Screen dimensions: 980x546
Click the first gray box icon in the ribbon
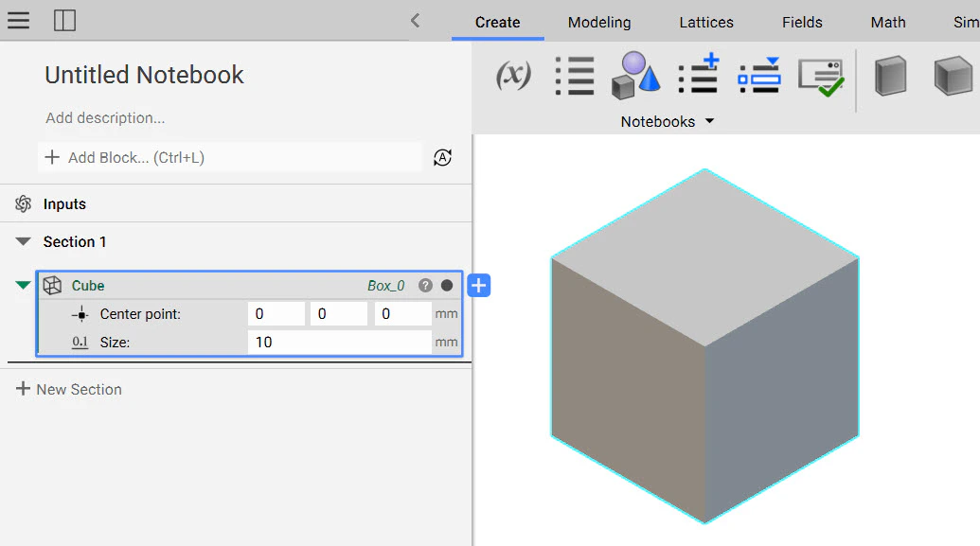pyautogui.click(x=891, y=76)
